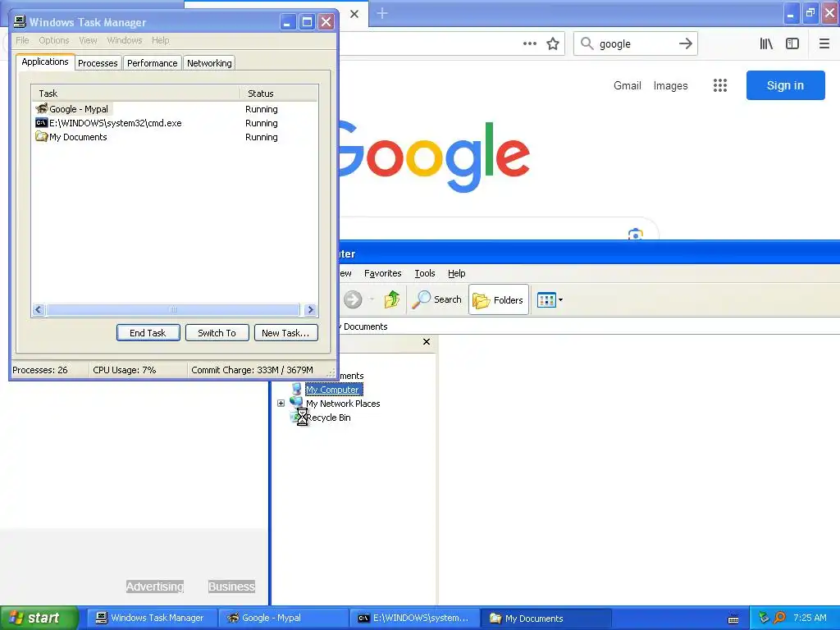Click the Status column header
Image resolution: width=840 pixels, height=630 pixels.
click(x=279, y=94)
